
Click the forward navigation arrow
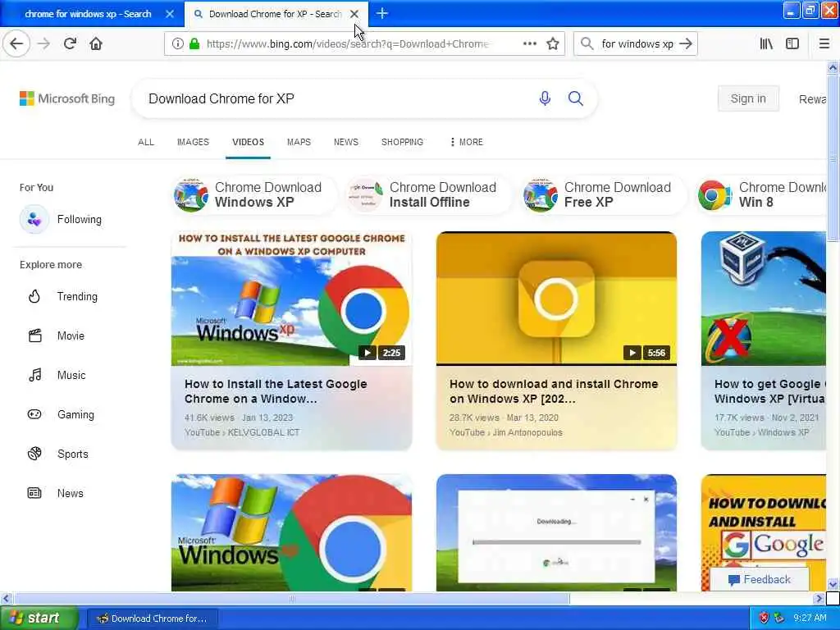44,44
